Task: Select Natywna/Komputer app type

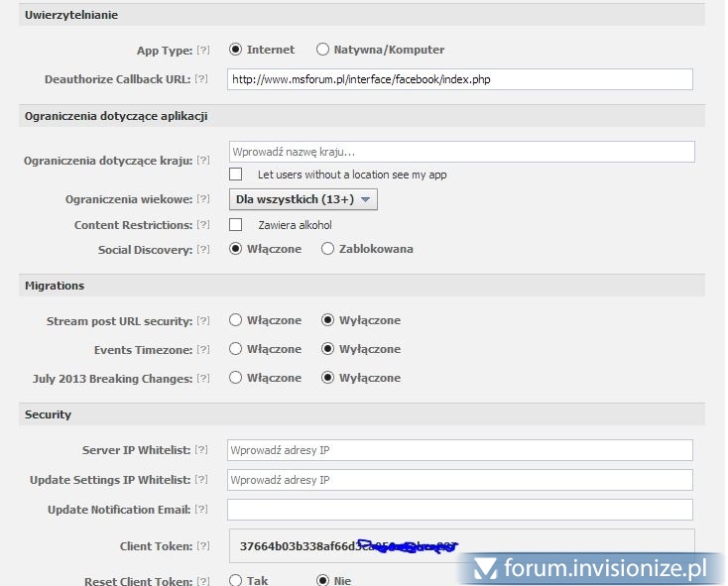Action: [x=322, y=50]
